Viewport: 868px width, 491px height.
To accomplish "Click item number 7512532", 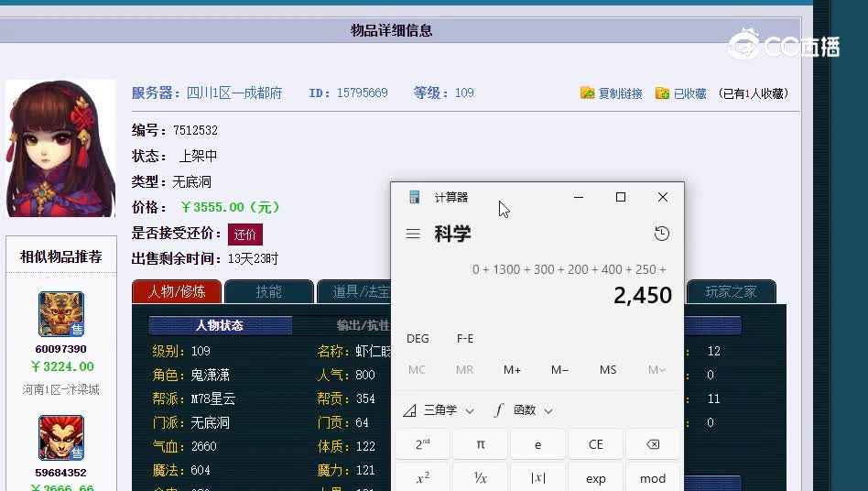I will pos(195,130).
